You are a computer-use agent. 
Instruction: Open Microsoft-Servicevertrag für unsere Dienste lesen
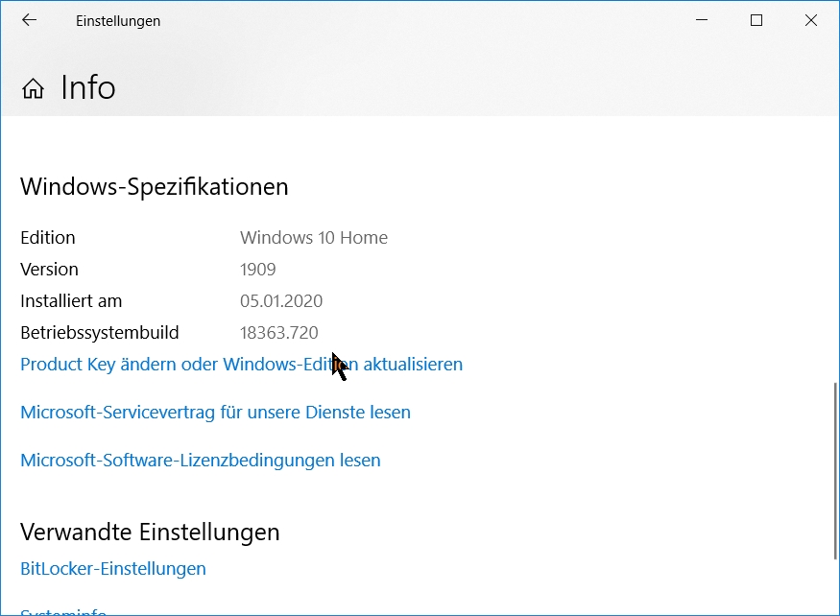215,413
